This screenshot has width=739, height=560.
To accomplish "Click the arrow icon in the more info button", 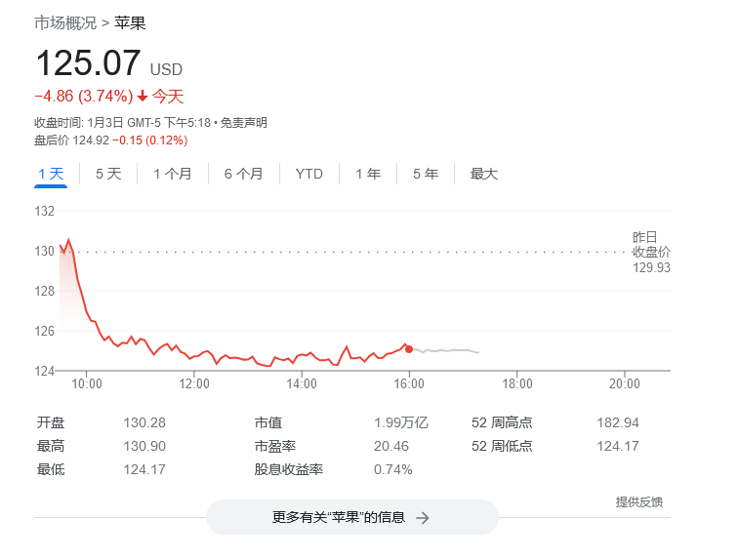I will 422,518.
